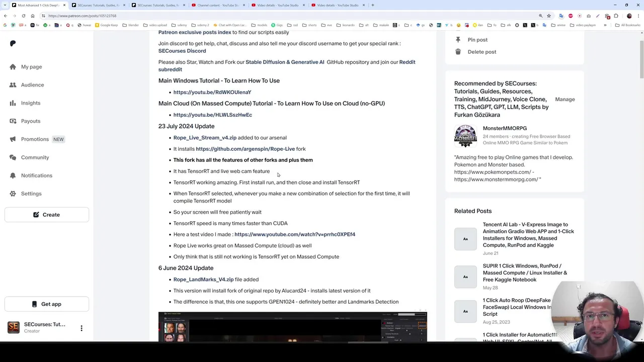Open the creator account three-dot menu

click(82, 328)
